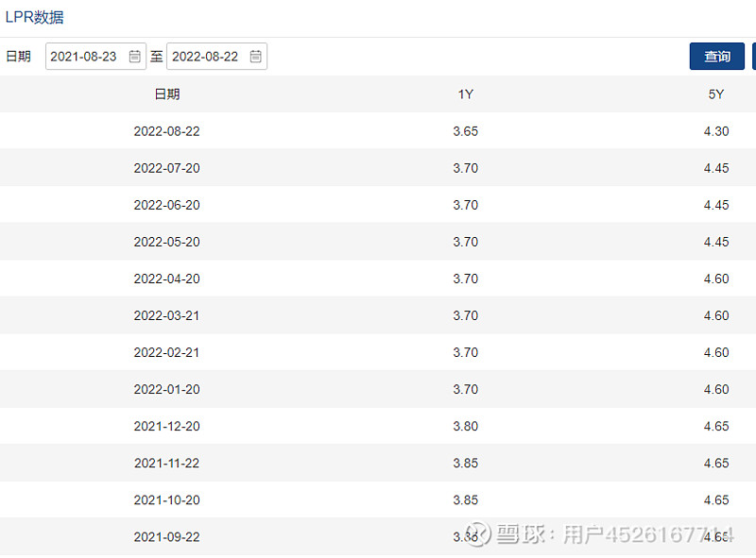Click 5Y value 4.65 in 2021-10-20 row

(x=716, y=499)
